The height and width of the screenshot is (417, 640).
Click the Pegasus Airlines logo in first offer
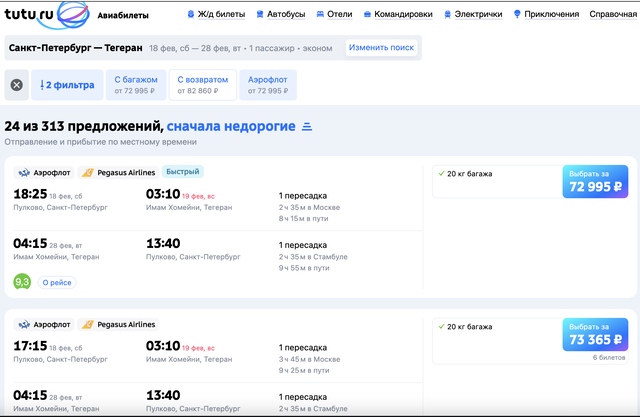pos(87,173)
